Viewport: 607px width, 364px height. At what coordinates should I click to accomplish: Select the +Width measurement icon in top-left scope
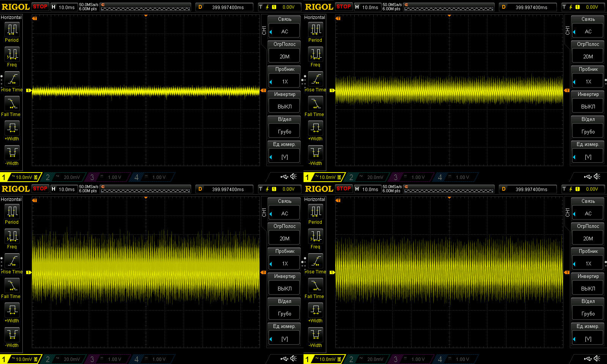[12, 128]
